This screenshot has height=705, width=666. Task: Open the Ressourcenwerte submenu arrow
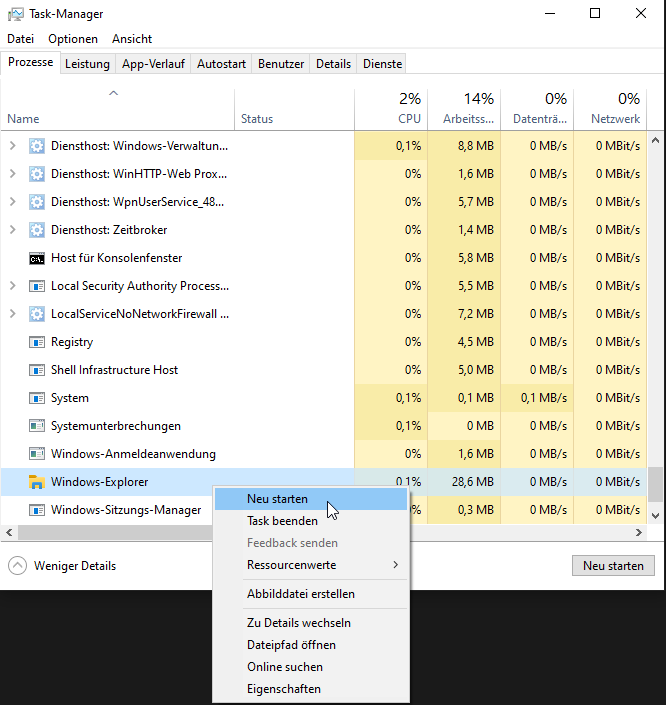[395, 565]
